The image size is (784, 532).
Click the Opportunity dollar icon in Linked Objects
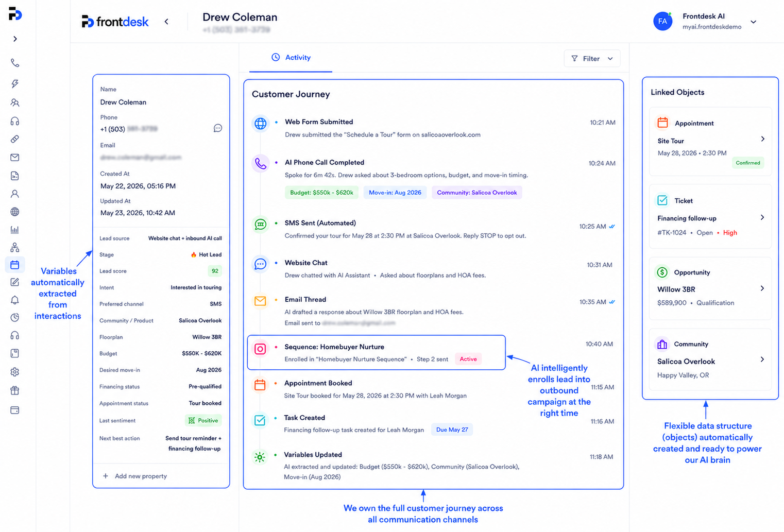pyautogui.click(x=662, y=272)
